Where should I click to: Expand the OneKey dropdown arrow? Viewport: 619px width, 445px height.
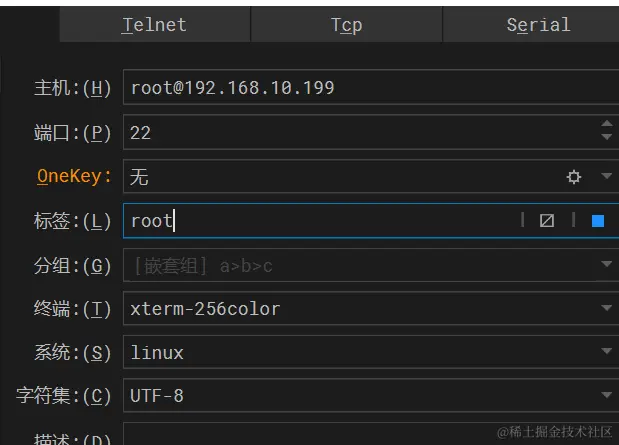coord(606,176)
